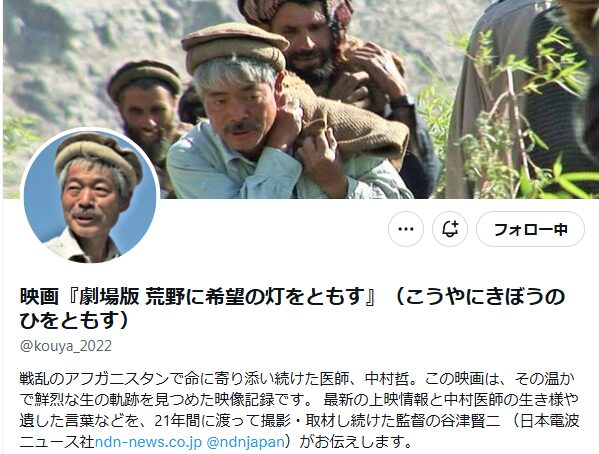Click the notification bell icon
Viewport: 599px width, 454px height.
450,229
